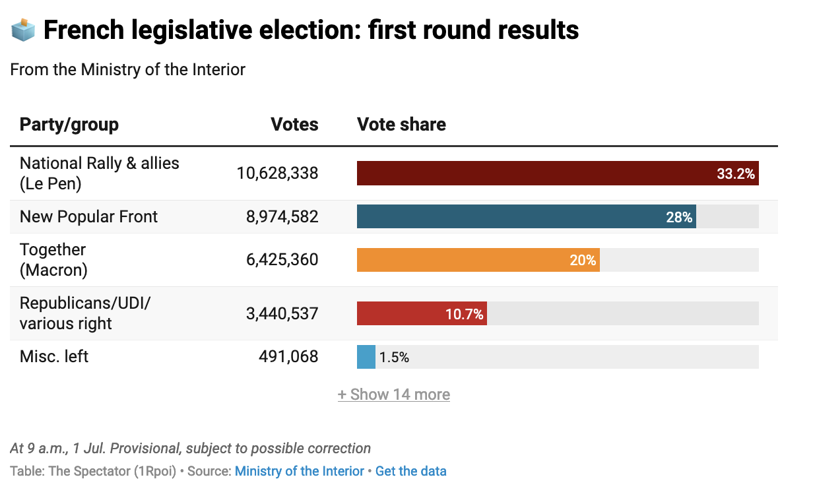Select the New Popular Front row label

click(88, 216)
